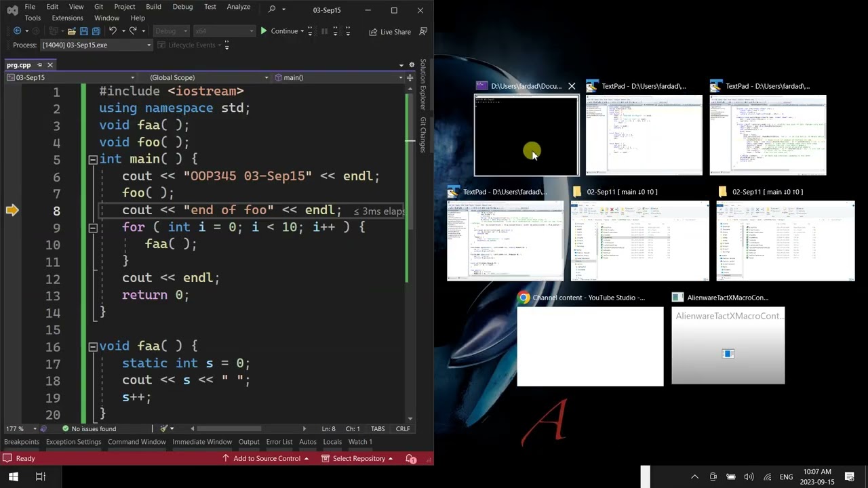Toggle the TABS indentation setting

tap(378, 428)
